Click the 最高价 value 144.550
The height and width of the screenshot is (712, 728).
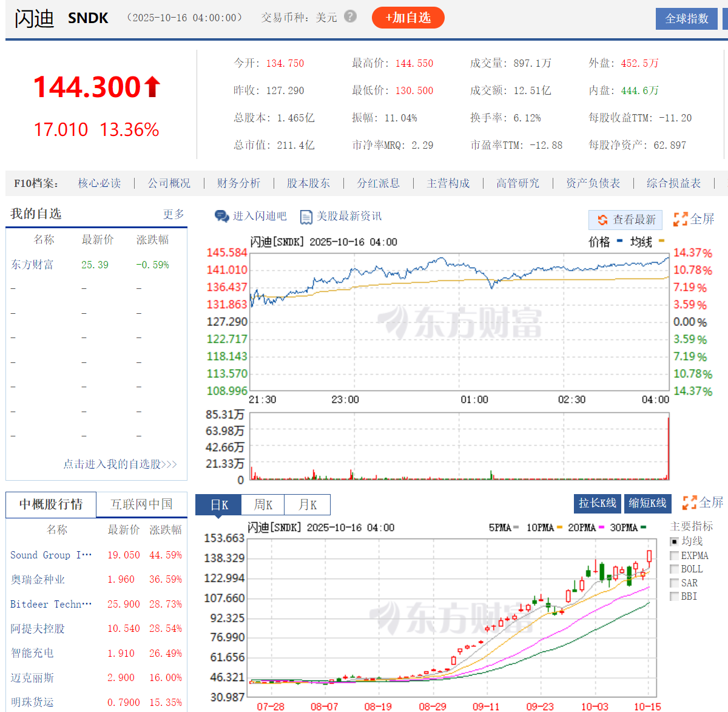[414, 63]
